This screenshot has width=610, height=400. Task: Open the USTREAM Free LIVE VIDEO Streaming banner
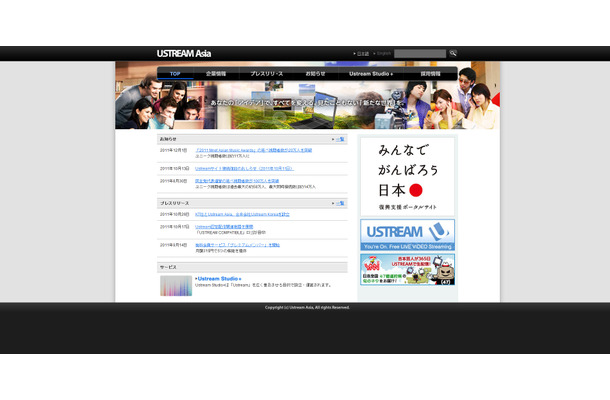pos(407,235)
